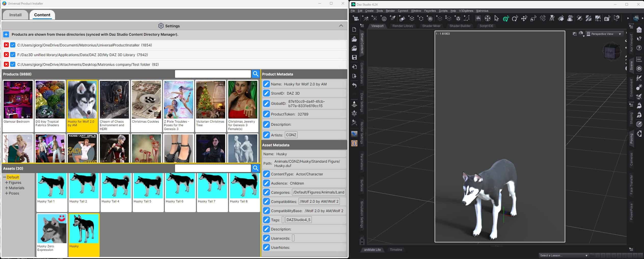Uncheck the UniversalProductInstaller directory checkbox
Viewport: 644px width, 259px height.
pos(13,45)
